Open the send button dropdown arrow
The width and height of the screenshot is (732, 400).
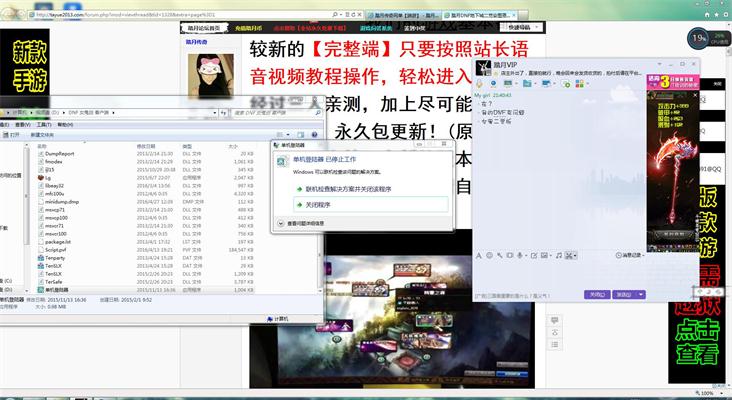641,295
